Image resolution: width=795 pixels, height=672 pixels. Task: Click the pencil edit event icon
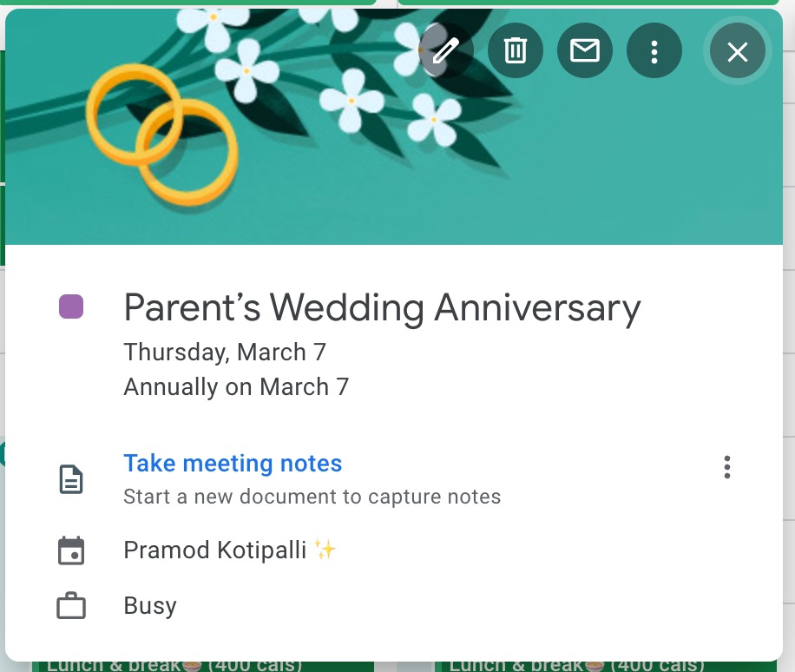[x=445, y=51]
